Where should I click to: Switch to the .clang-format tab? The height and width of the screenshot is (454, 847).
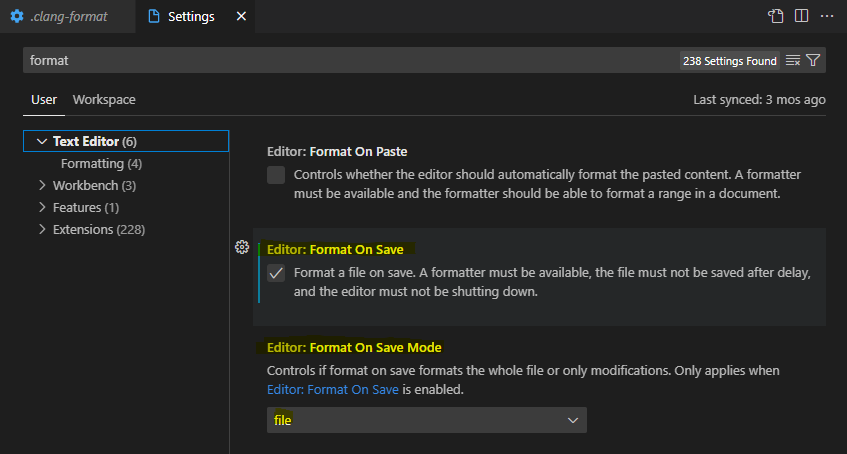[x=68, y=17]
